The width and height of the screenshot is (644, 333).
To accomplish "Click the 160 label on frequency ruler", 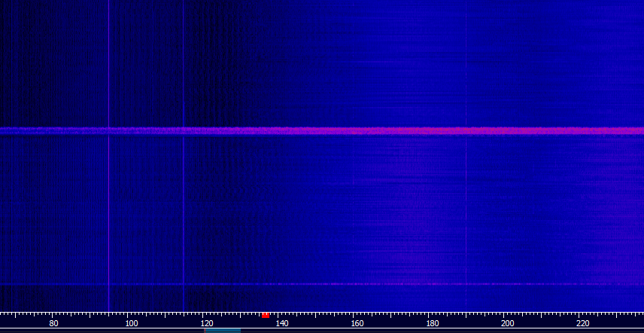I will pyautogui.click(x=357, y=323).
